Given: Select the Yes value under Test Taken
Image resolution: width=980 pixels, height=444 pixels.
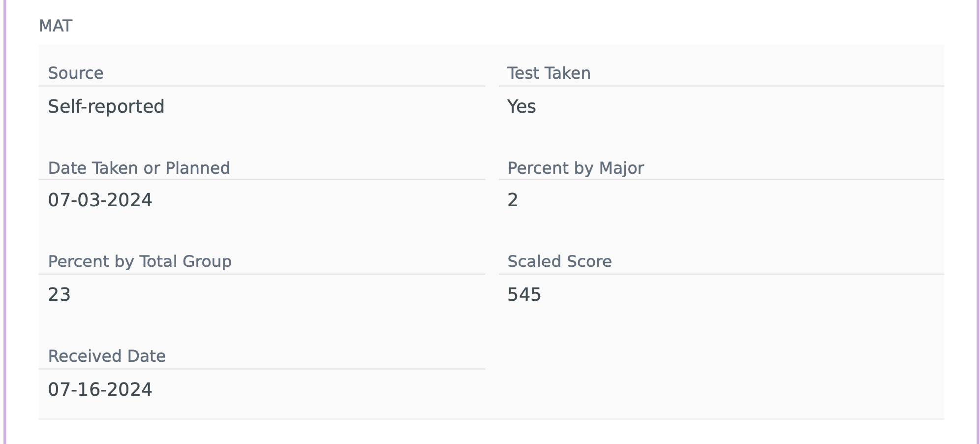Looking at the screenshot, I should point(521,106).
